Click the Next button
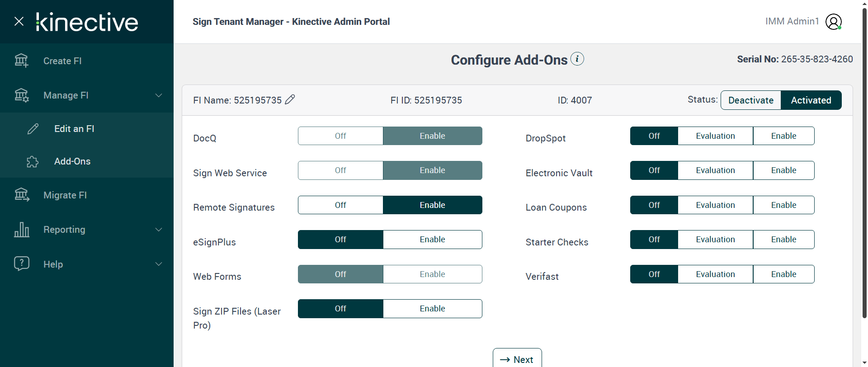868x367 pixels. coord(517,359)
